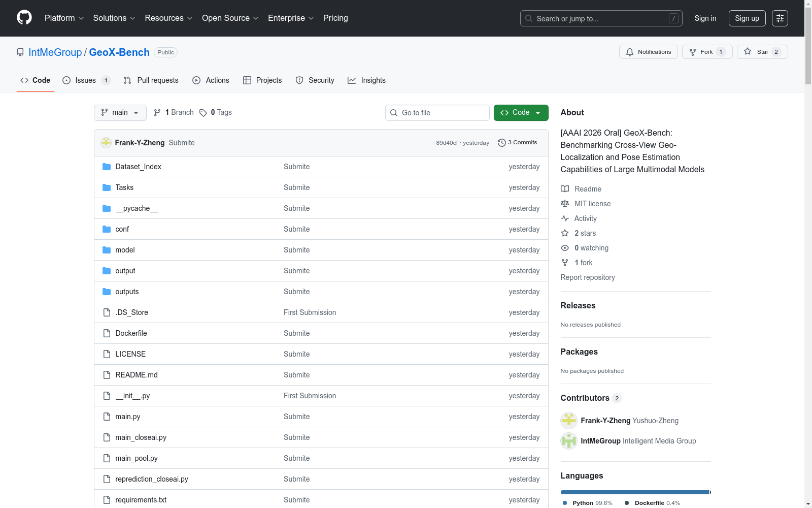Open the conf folder icon

(x=107, y=229)
